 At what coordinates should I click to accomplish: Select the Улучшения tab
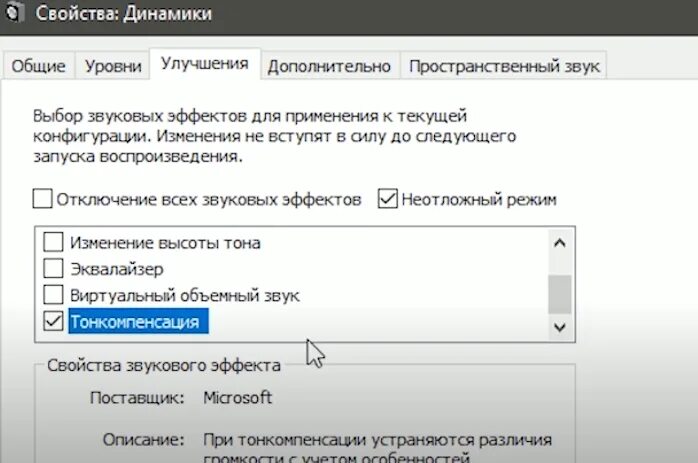(205, 63)
